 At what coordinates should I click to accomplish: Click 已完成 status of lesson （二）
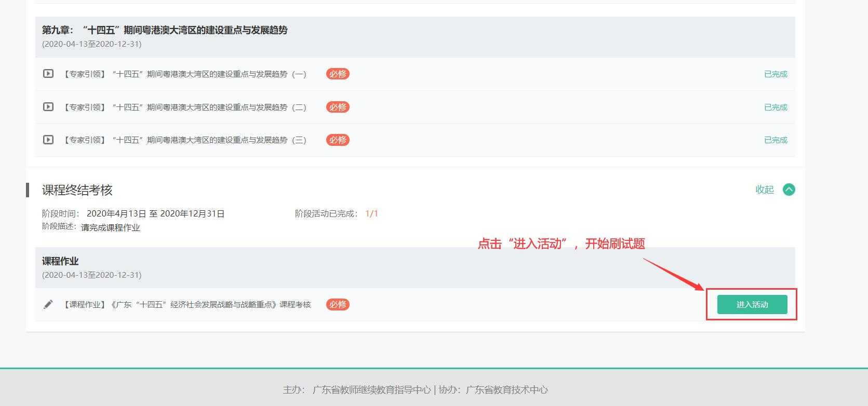point(776,107)
